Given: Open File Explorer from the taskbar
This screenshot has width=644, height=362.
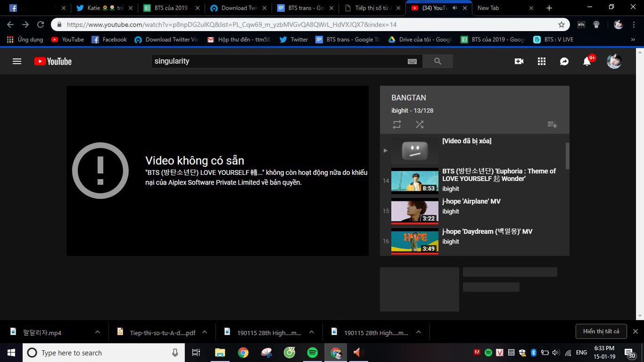Looking at the screenshot, I should tap(219, 352).
